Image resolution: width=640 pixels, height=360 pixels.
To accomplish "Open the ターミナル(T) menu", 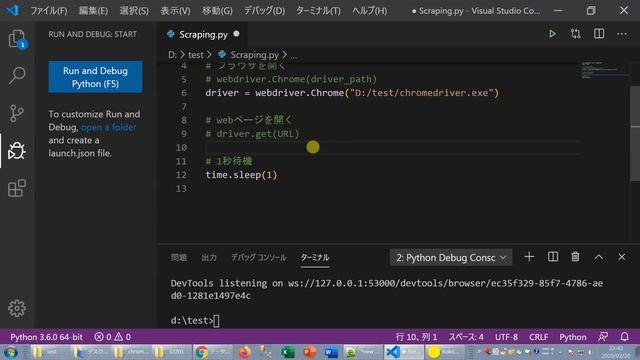I will pos(318,11).
